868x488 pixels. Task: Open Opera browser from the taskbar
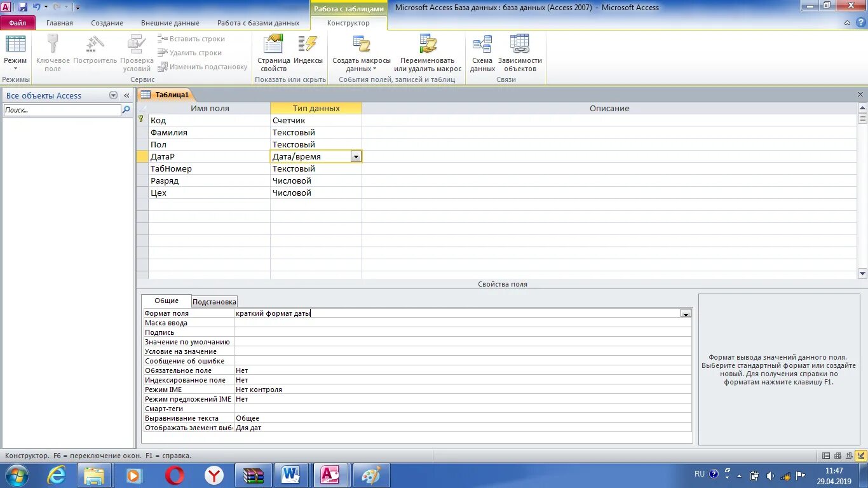click(x=175, y=475)
